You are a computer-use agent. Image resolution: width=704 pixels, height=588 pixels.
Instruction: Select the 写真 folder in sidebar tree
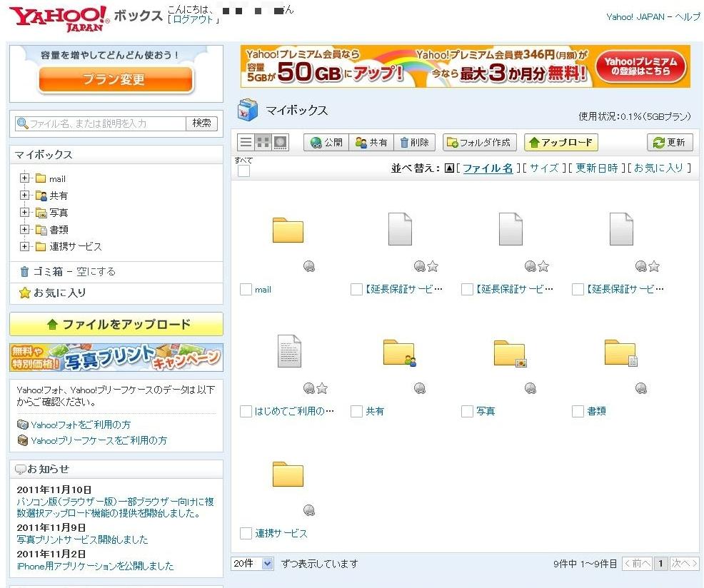[x=59, y=213]
